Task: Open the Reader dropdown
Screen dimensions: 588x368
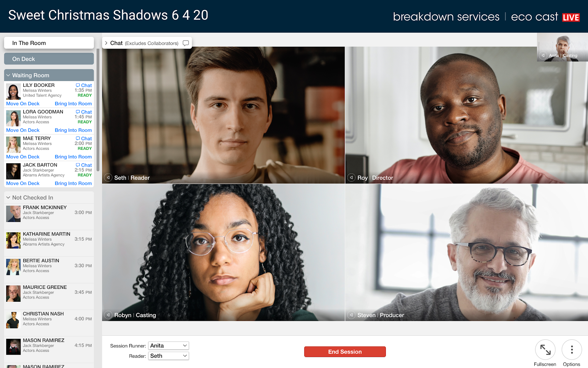Action: [169, 356]
